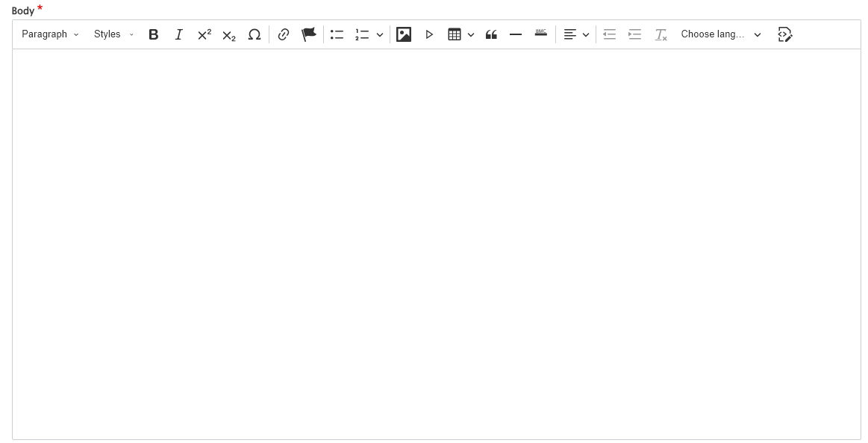Click the text alignment icon
This screenshot has width=868, height=443.
pyautogui.click(x=570, y=34)
